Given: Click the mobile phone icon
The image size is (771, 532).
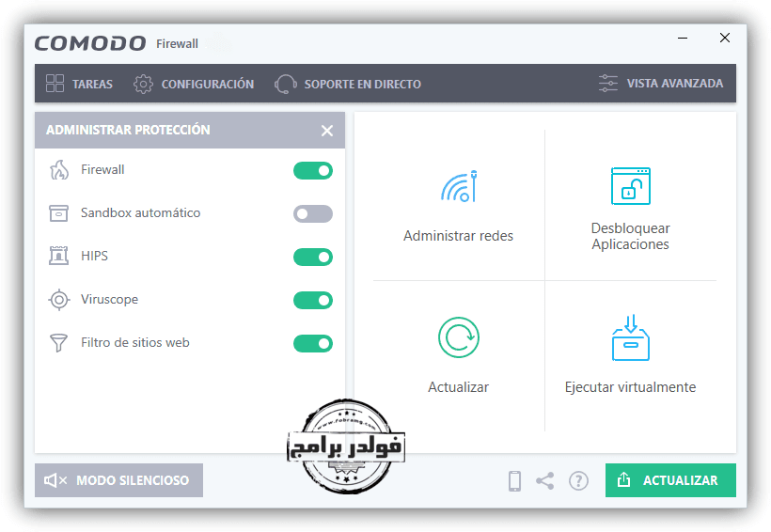Looking at the screenshot, I should (515, 480).
